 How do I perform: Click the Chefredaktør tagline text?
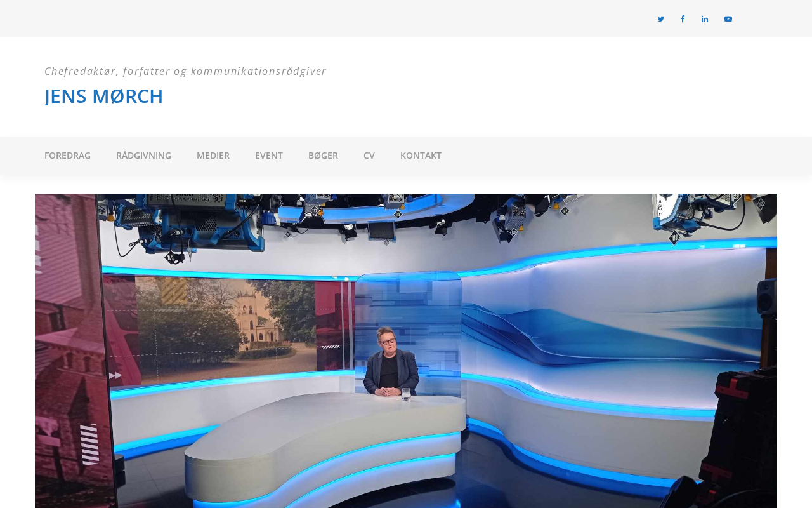tap(185, 71)
